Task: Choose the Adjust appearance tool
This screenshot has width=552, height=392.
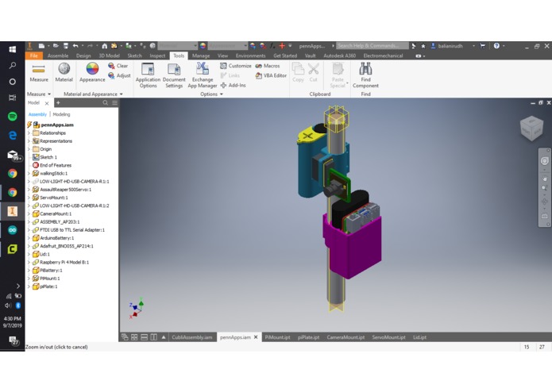Action: coord(119,75)
